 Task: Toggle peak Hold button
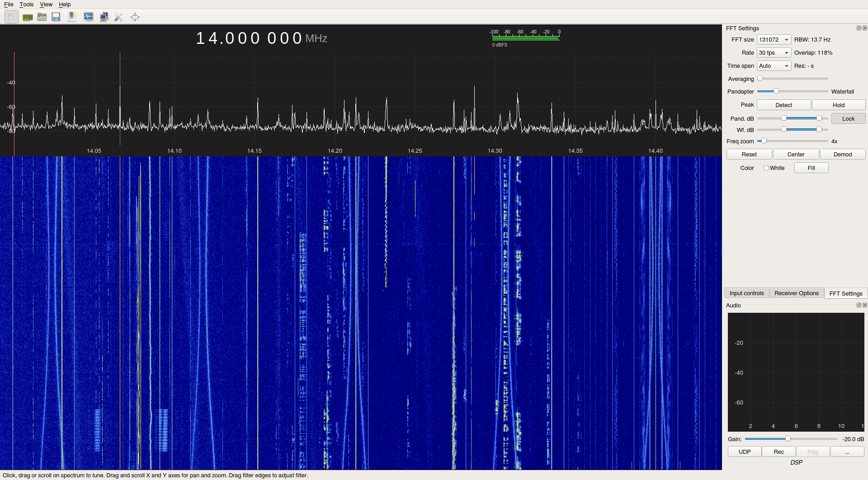(839, 105)
